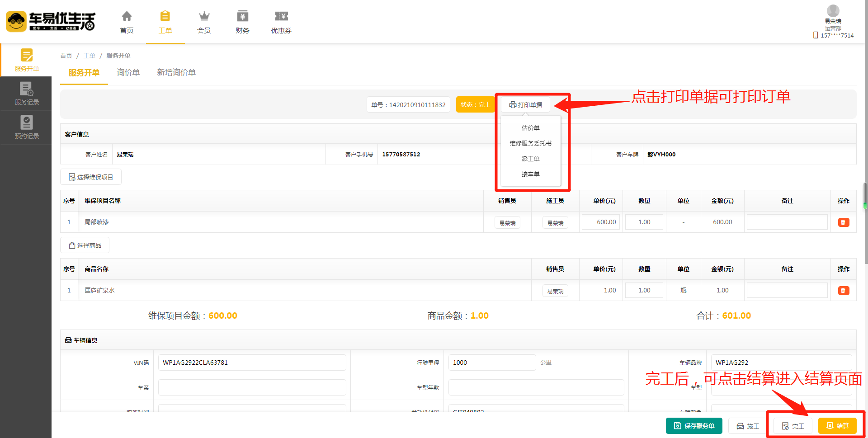
Task: Open the 会员 crown icon in top navigation
Action: pos(204,17)
